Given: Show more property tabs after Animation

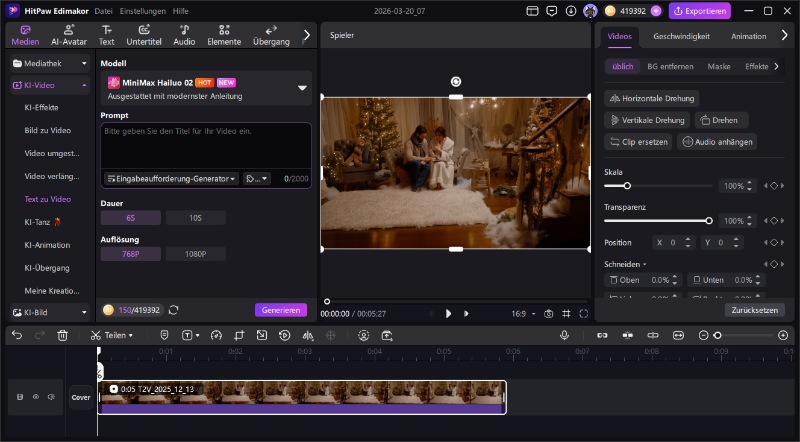Looking at the screenshot, I should pos(784,35).
